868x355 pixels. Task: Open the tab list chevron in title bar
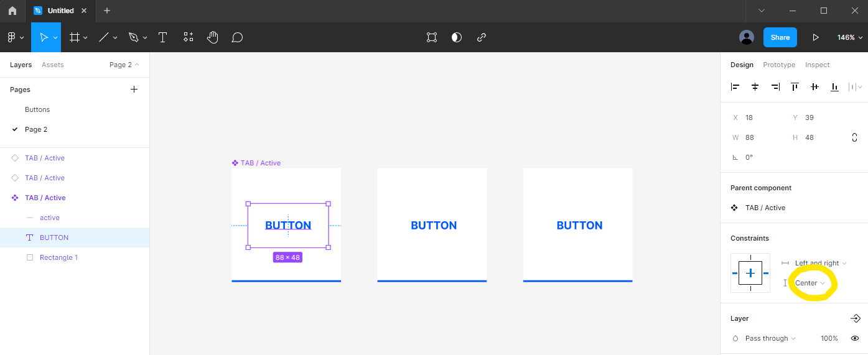[762, 11]
